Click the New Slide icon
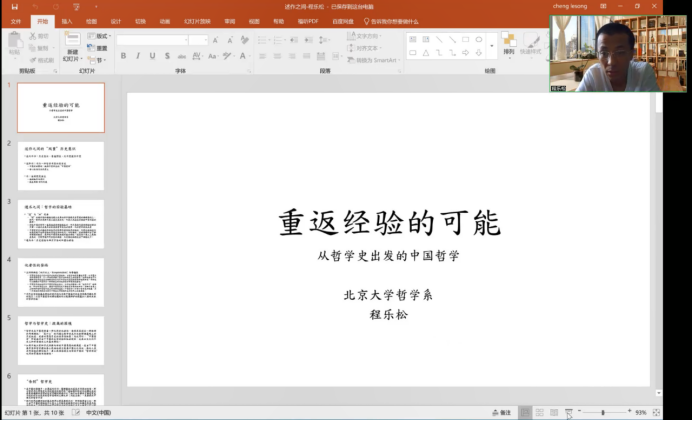Viewport: 693px width, 421px height. [x=72, y=42]
